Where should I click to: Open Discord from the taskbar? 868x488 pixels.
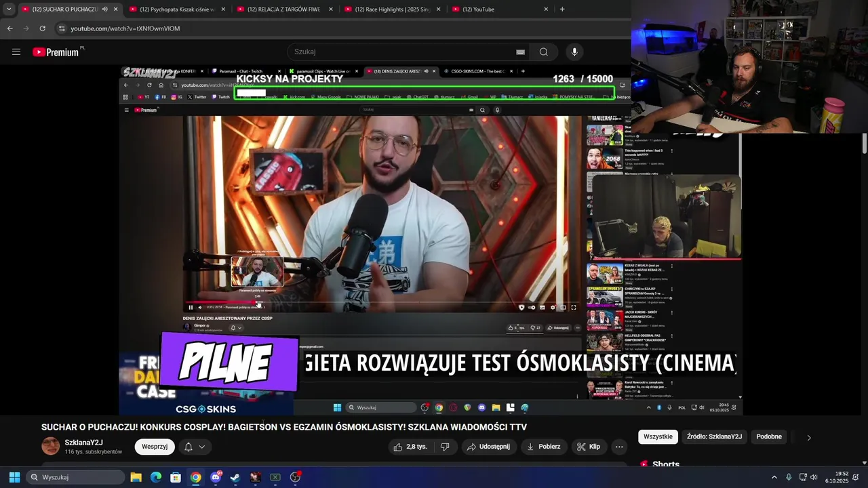tap(216, 477)
